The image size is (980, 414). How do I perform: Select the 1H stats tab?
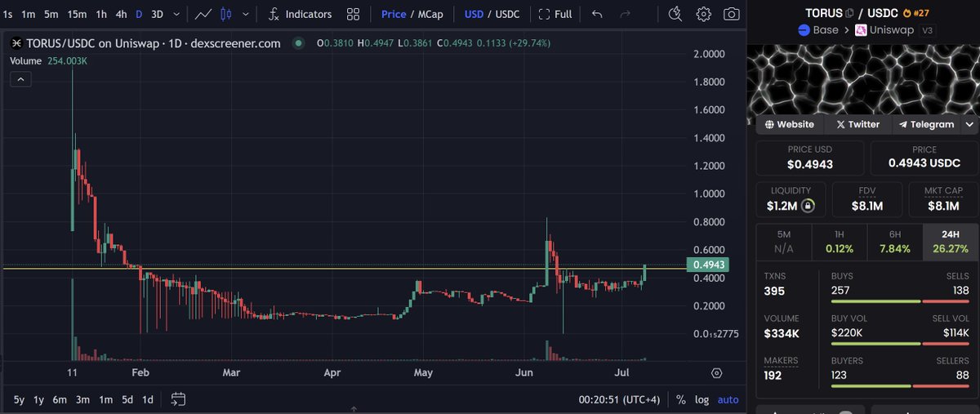[x=839, y=243]
